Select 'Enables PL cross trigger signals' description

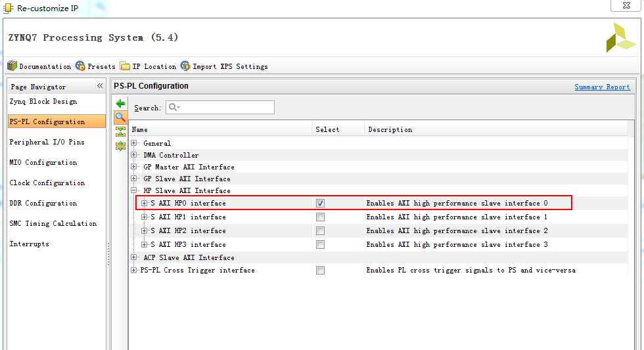coord(471,271)
